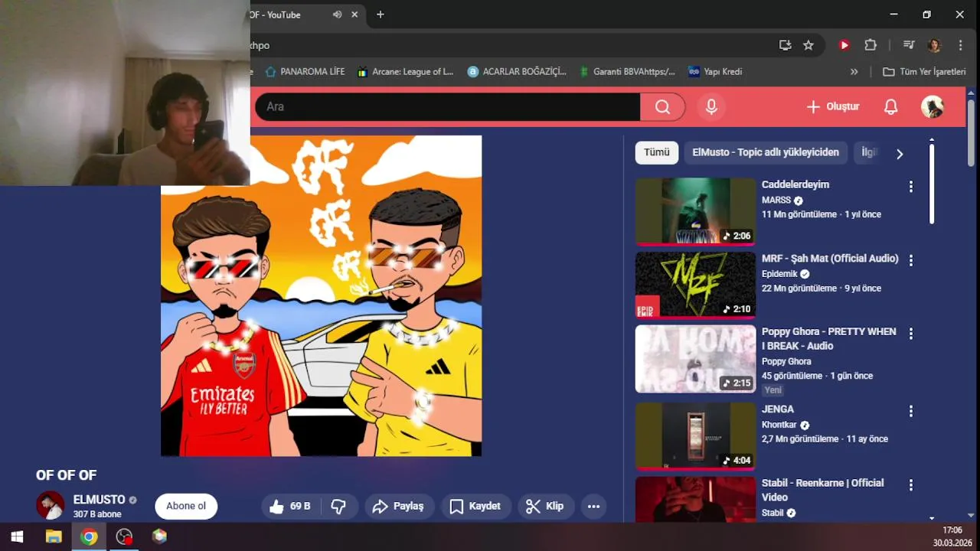Open the PANAROMA LİFE bookmark

coord(305,72)
